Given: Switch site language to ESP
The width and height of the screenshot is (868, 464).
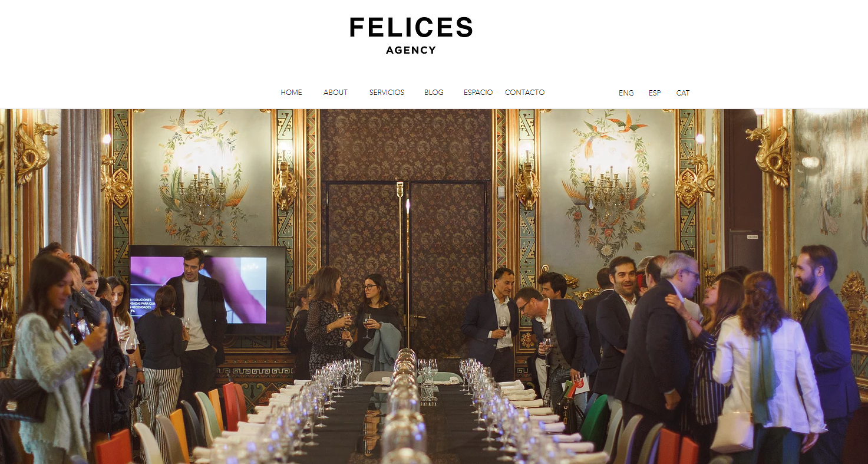Looking at the screenshot, I should click(655, 93).
